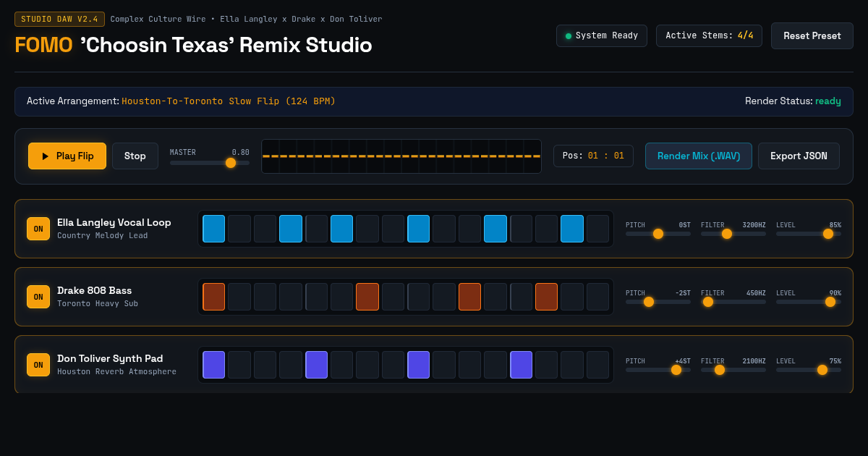Click the waveform visualizer display
This screenshot has height=456, width=868.
401,156
